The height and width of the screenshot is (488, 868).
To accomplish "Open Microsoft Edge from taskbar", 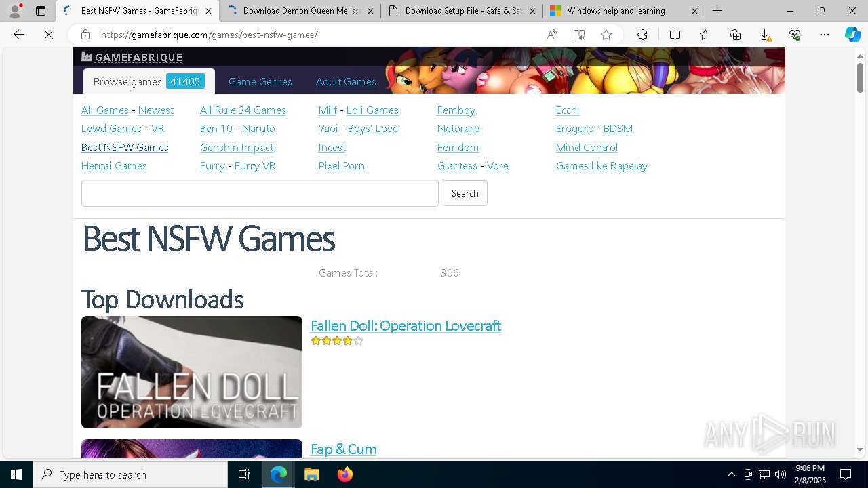I will pos(279,474).
